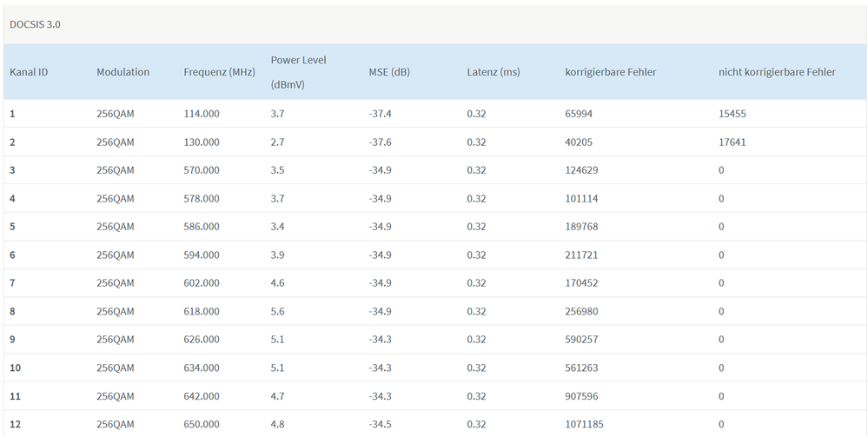Click the 634.000 frequency cell
This screenshot has height=437, width=868.
202,368
